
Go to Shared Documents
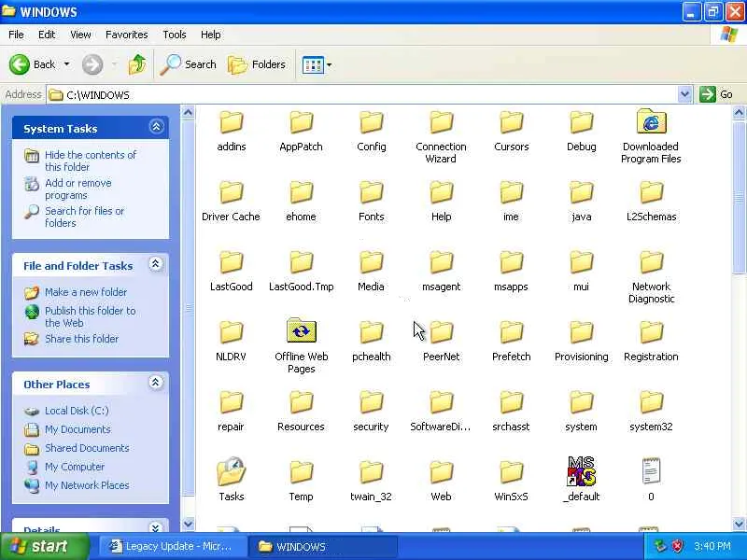pos(87,448)
